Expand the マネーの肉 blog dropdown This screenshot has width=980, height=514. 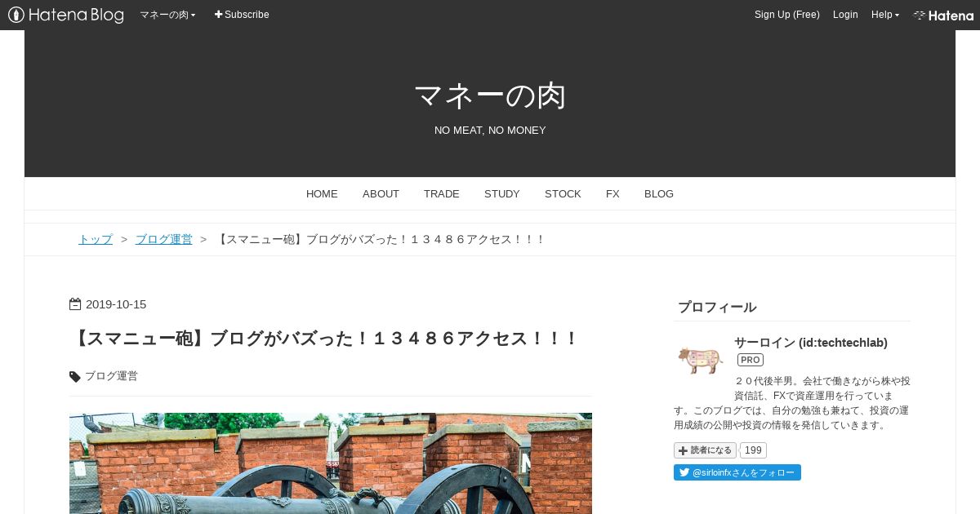[x=167, y=15]
